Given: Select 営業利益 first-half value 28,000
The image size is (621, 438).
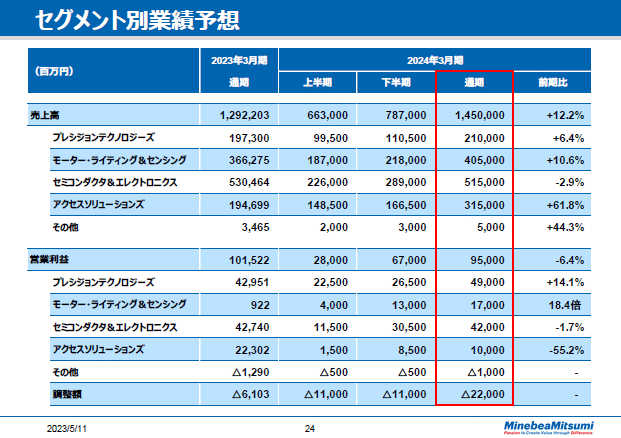Looking at the screenshot, I should click(331, 260).
